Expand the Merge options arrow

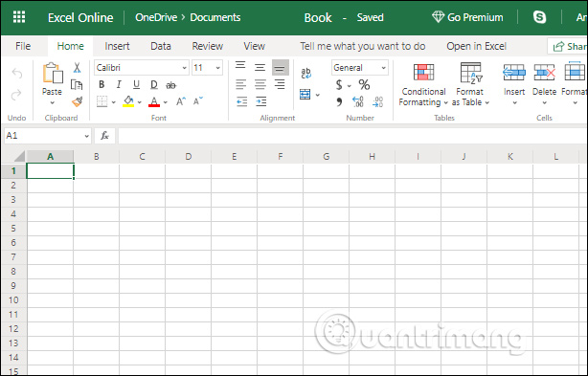318,95
